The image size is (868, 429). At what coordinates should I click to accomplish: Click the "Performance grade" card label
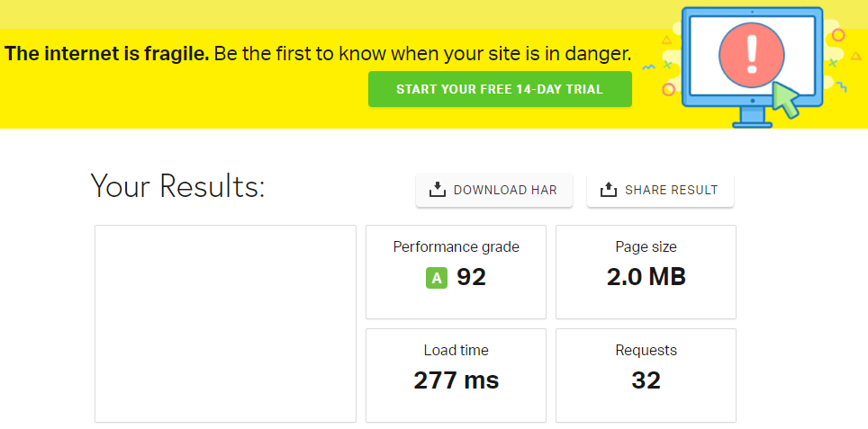(x=456, y=246)
